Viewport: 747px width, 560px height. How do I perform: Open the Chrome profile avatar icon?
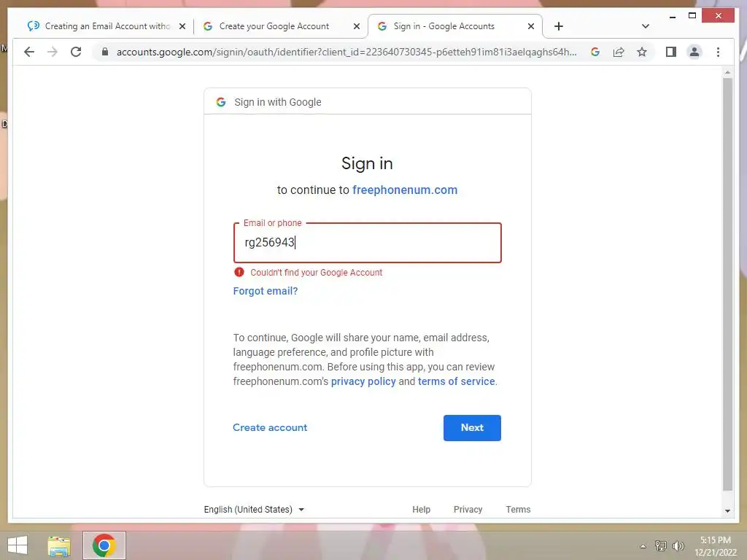click(x=694, y=52)
